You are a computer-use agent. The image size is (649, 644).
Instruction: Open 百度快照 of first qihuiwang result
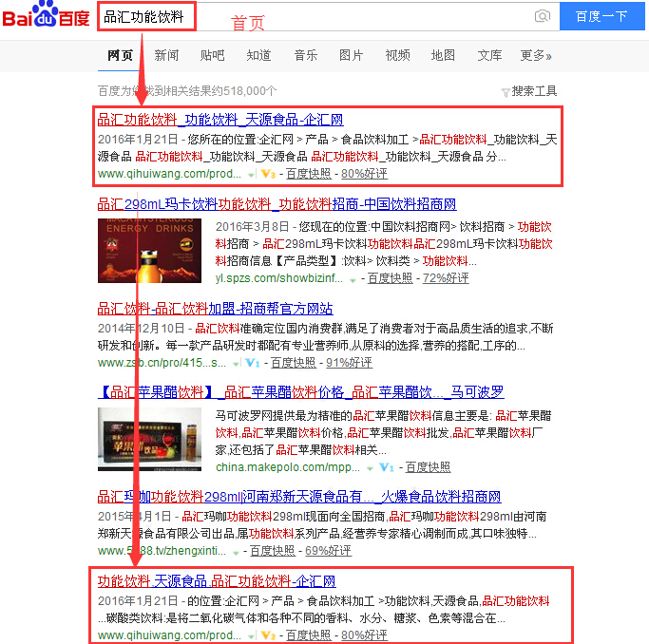pyautogui.click(x=309, y=174)
